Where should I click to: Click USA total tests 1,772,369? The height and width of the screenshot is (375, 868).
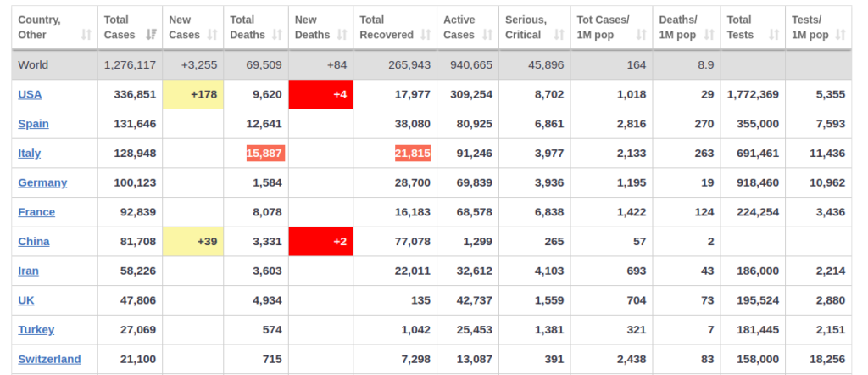click(x=753, y=94)
